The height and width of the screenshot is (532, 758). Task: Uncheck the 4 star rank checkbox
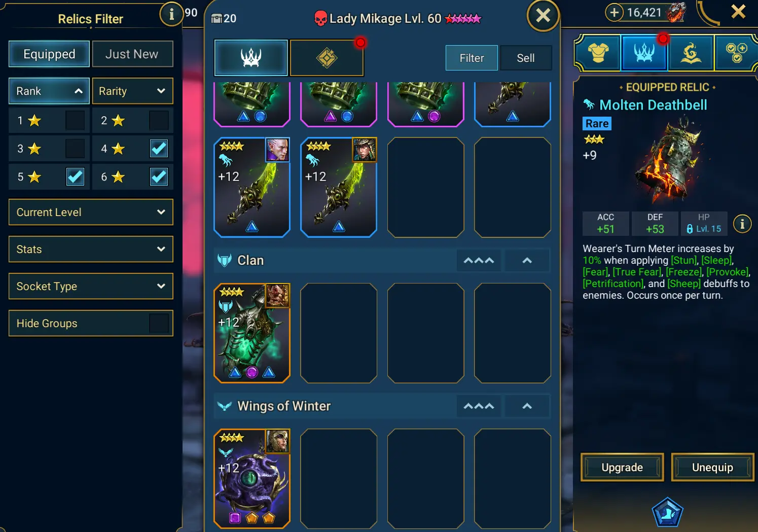click(159, 149)
